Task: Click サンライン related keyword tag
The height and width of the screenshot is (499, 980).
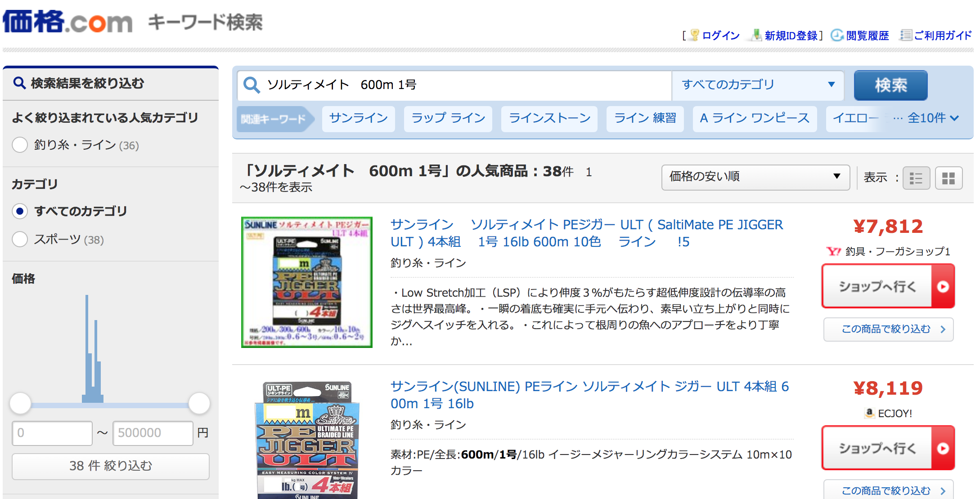Action: coord(358,118)
